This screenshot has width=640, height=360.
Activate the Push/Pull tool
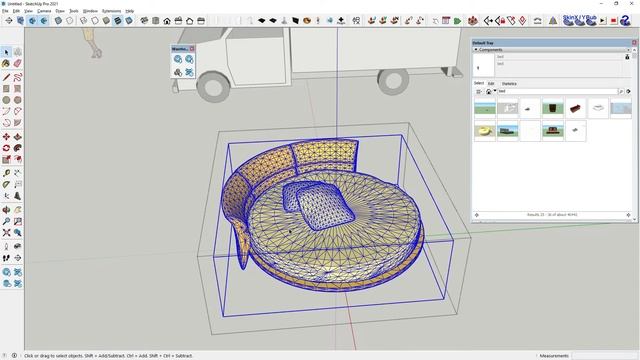click(18, 137)
